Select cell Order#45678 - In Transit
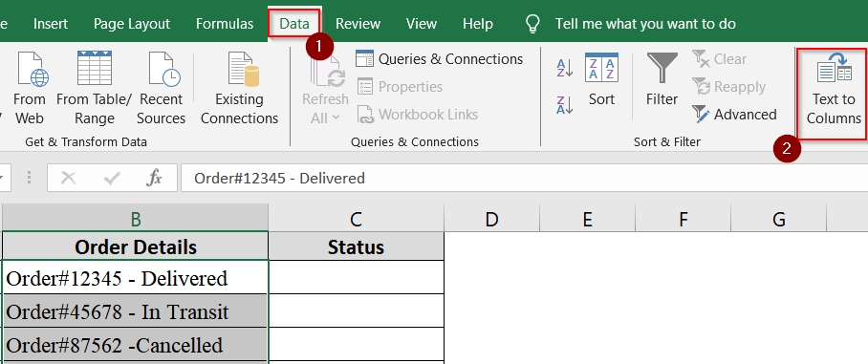This screenshot has height=364, width=868. pyautogui.click(x=136, y=311)
